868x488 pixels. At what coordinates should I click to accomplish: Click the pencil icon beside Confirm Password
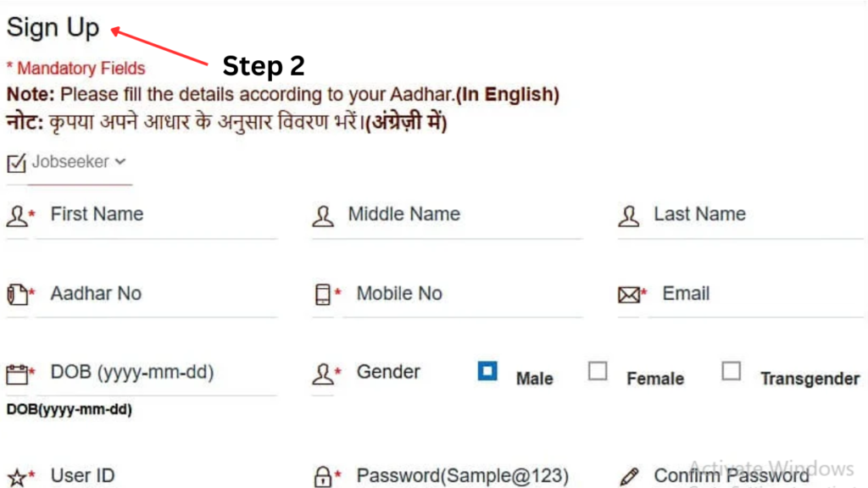[629, 476]
